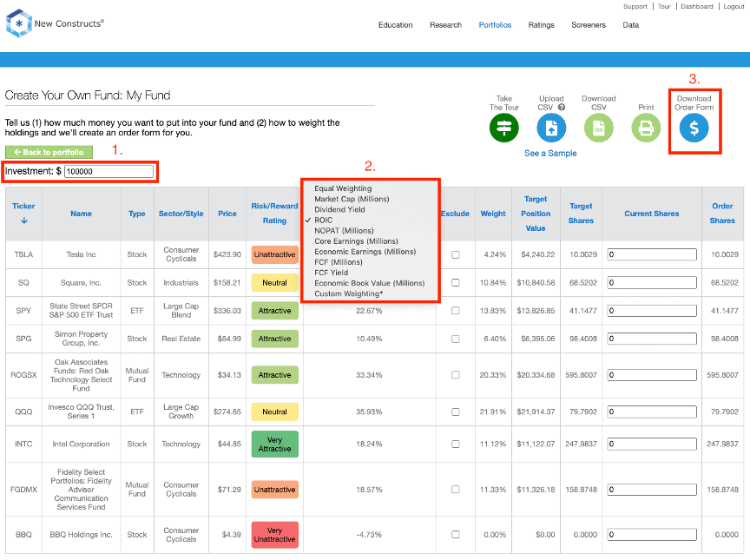Open the Data menu
Image resolution: width=750 pixels, height=560 pixels.
click(x=630, y=25)
